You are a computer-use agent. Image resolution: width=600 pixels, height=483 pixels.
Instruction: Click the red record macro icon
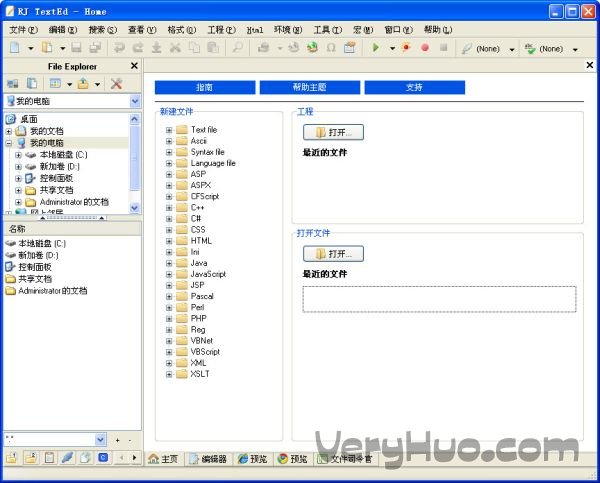425,48
